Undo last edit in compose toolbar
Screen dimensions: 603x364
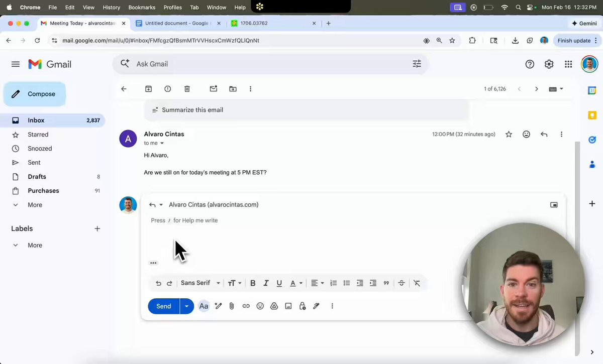pos(158,283)
